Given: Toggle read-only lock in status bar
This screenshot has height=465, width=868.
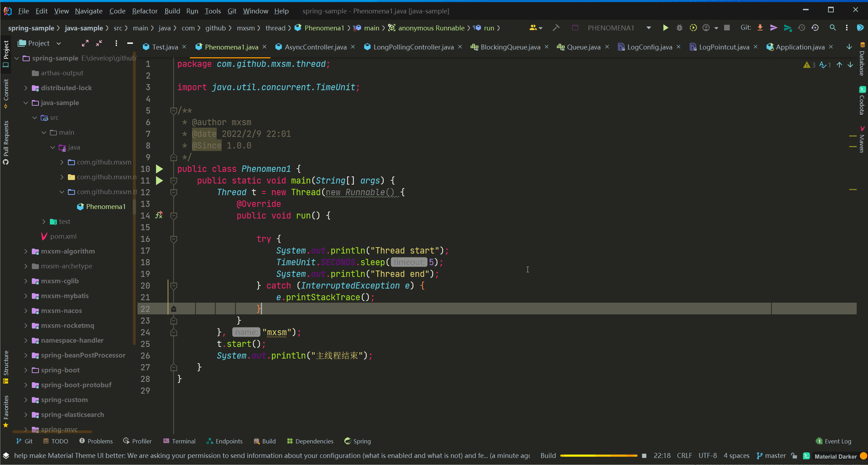Looking at the screenshot, I should pos(794,456).
